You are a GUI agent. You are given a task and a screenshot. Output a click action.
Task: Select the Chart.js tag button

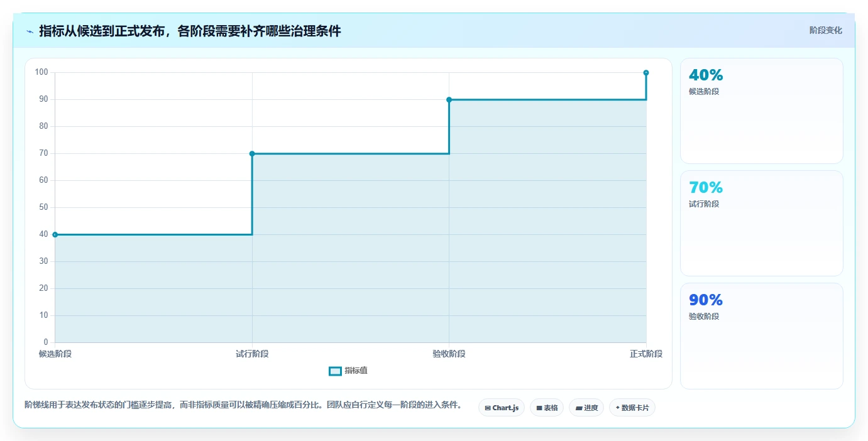[x=502, y=408]
